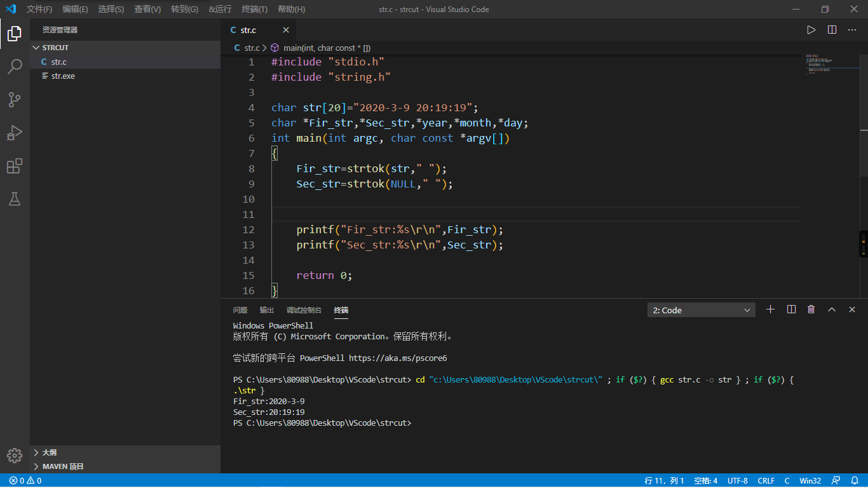
Task: Change encoding via UTF-8 status item
Action: pos(737,481)
